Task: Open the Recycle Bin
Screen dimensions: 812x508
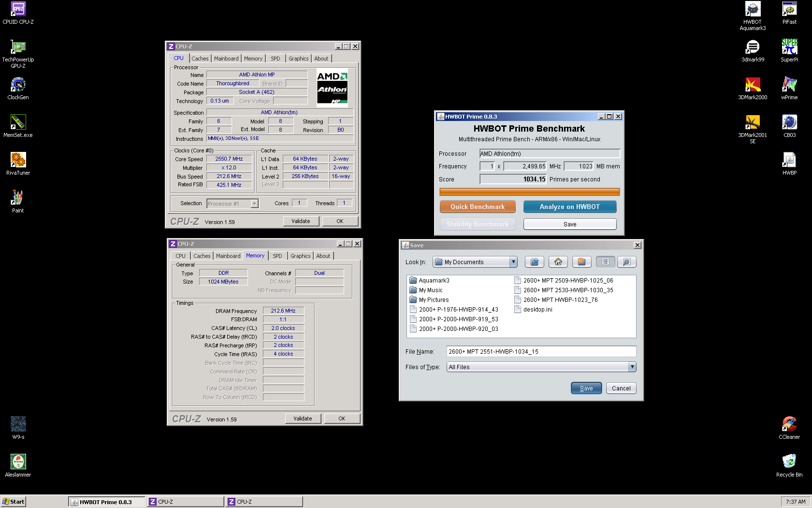Action: click(789, 466)
